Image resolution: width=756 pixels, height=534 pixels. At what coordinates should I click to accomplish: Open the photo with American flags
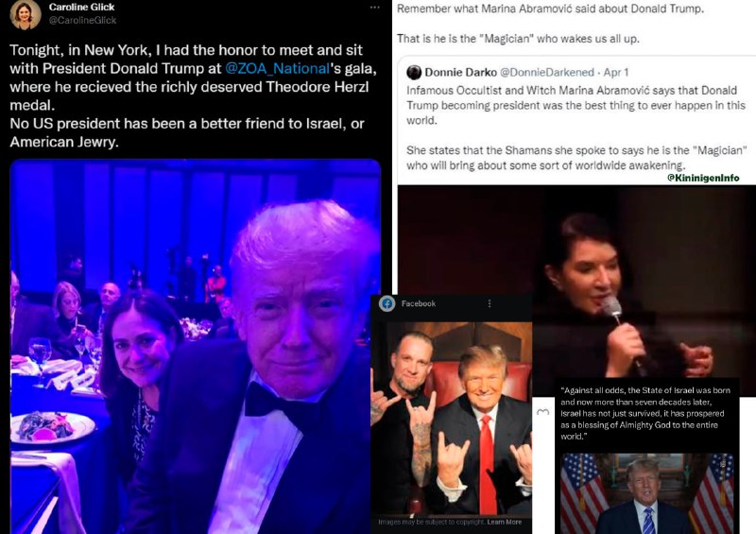click(647, 493)
